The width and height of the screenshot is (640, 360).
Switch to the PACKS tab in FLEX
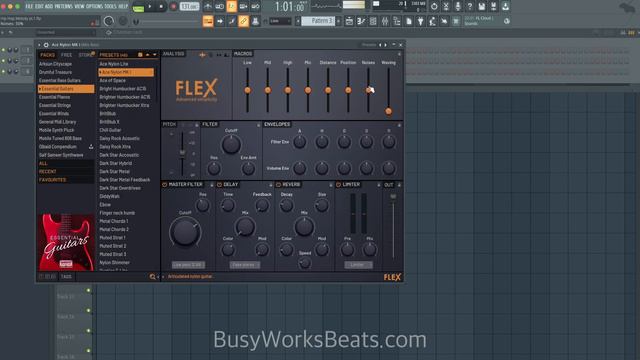pyautogui.click(x=47, y=55)
